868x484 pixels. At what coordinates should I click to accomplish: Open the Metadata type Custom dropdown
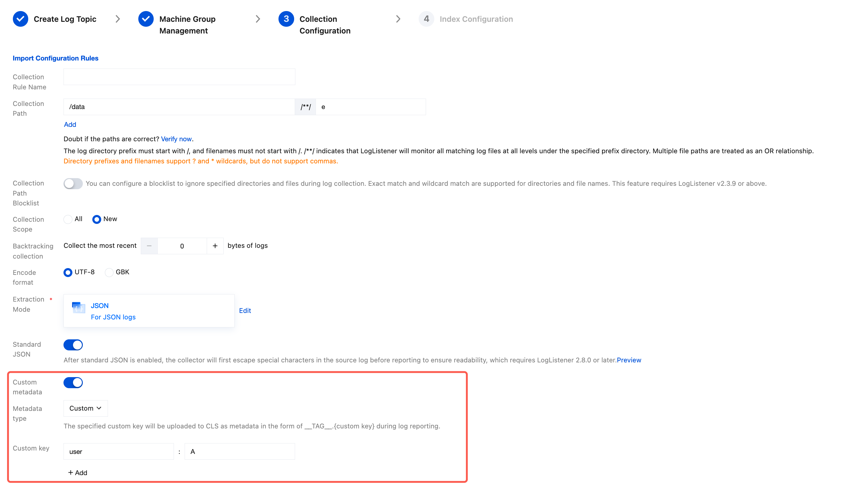click(x=86, y=408)
